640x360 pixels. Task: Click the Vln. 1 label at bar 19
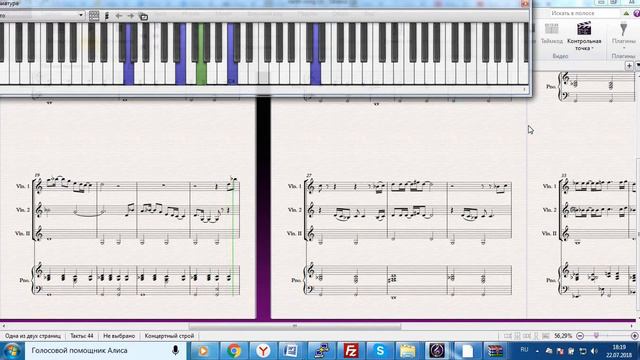[23, 186]
